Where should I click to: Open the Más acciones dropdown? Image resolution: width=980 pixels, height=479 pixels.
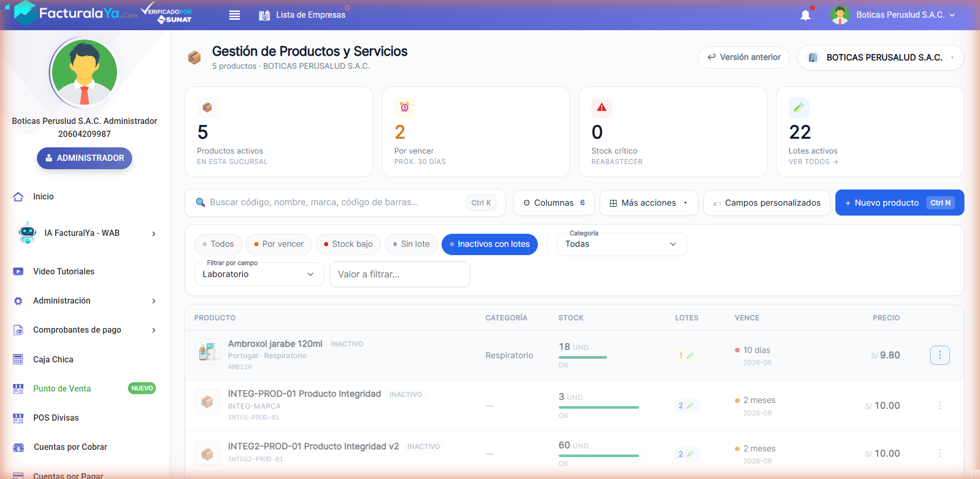pyautogui.click(x=649, y=203)
